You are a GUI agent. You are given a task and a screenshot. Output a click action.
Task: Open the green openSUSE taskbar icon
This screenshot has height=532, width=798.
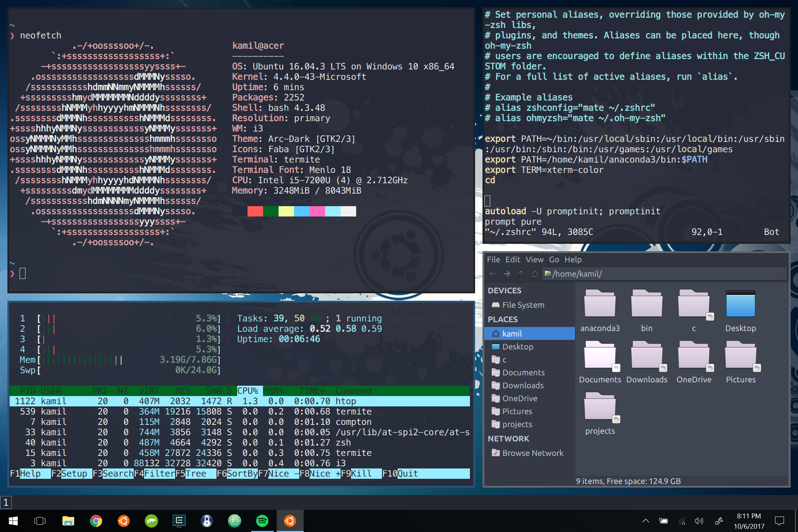click(151, 521)
